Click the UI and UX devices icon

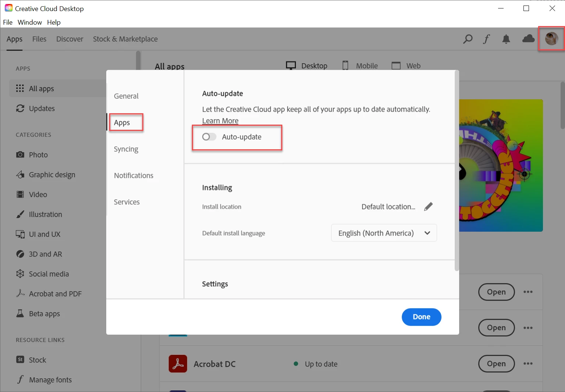(20, 234)
